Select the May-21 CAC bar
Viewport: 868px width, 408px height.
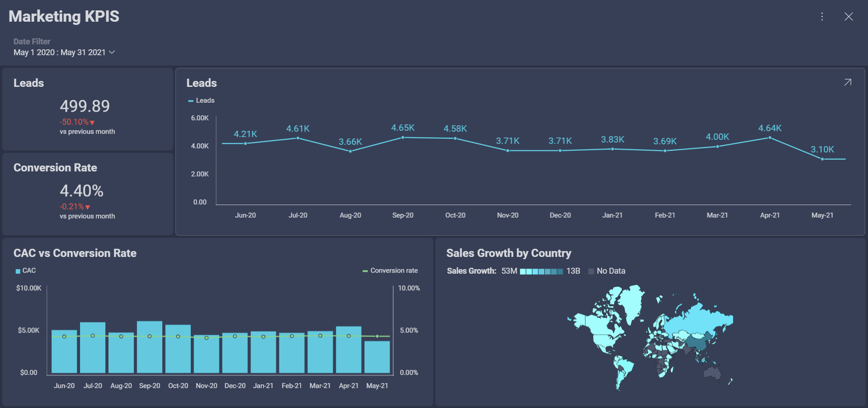pyautogui.click(x=377, y=356)
